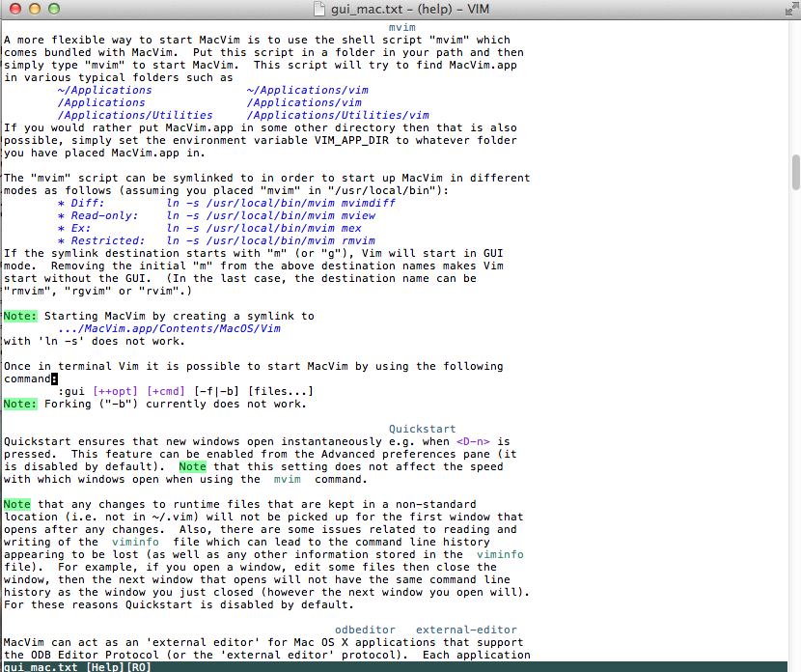Click the '[+cmd]' argument text
This screenshot has width=801, height=672.
166,391
